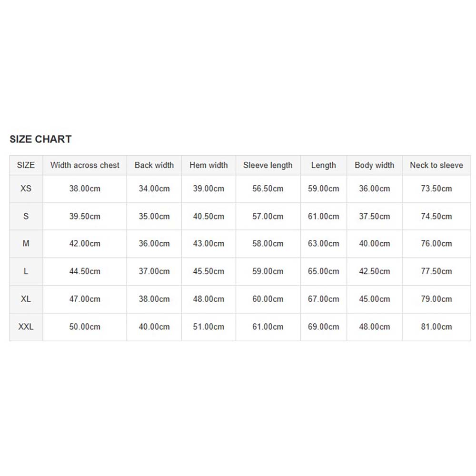The width and height of the screenshot is (476, 476).
Task: Click the XXL size row label
Action: [26, 327]
